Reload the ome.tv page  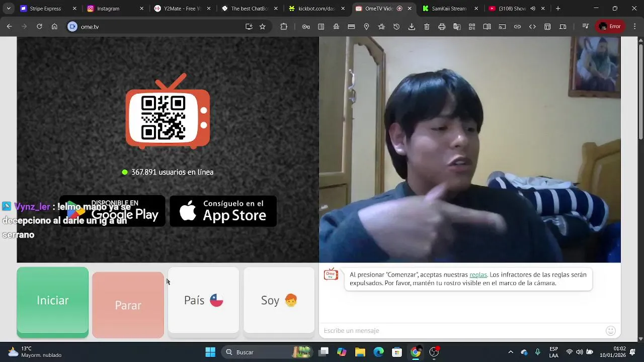coord(39,27)
